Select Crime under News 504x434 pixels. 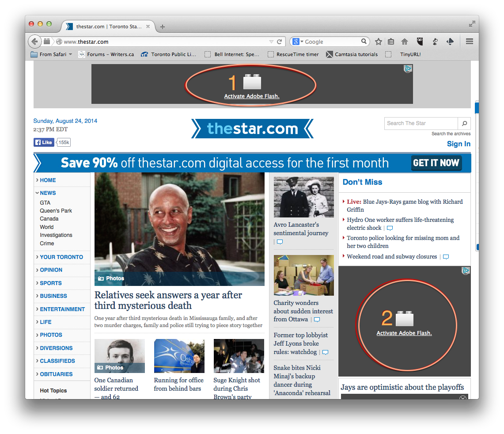47,244
